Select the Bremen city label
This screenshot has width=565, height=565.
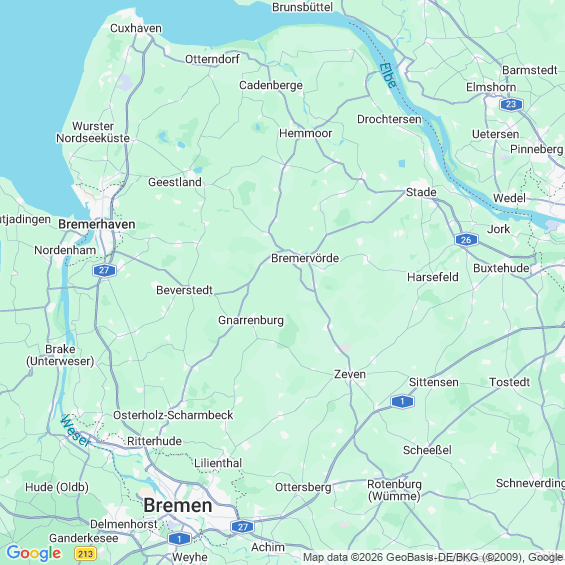pyautogui.click(x=178, y=506)
